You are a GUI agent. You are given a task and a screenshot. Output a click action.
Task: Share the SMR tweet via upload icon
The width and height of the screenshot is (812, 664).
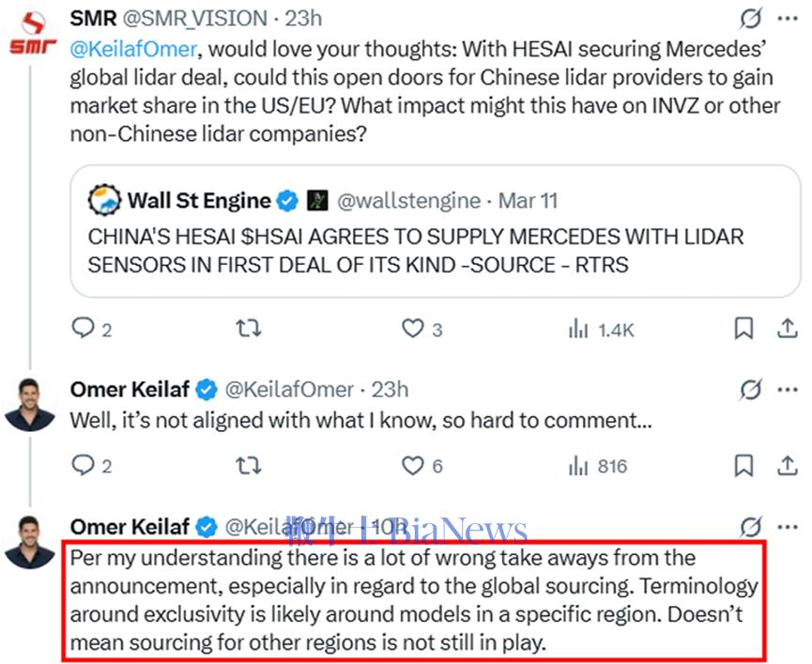[x=788, y=329]
